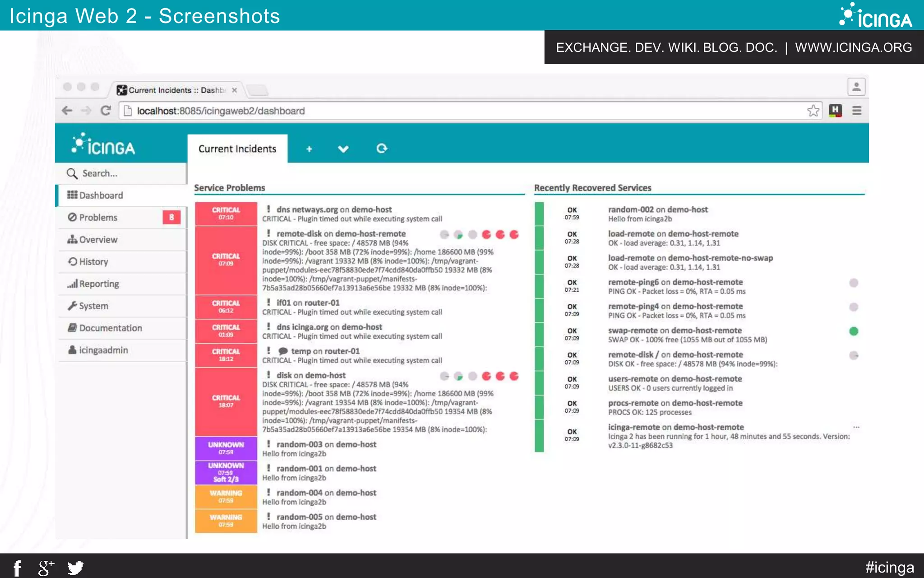This screenshot has height=578, width=924.
Task: Open users-remote on demo-host-remote service
Action: (x=675, y=379)
